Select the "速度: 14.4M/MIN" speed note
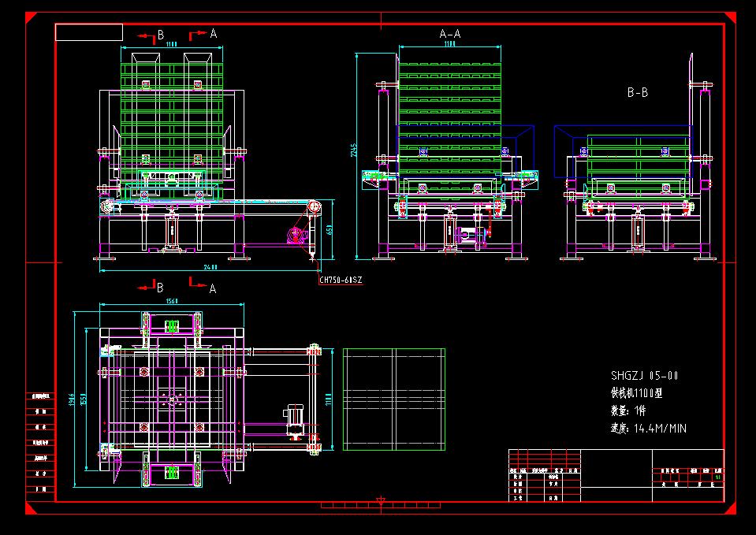Viewport: 756px width, 535px height. click(649, 429)
